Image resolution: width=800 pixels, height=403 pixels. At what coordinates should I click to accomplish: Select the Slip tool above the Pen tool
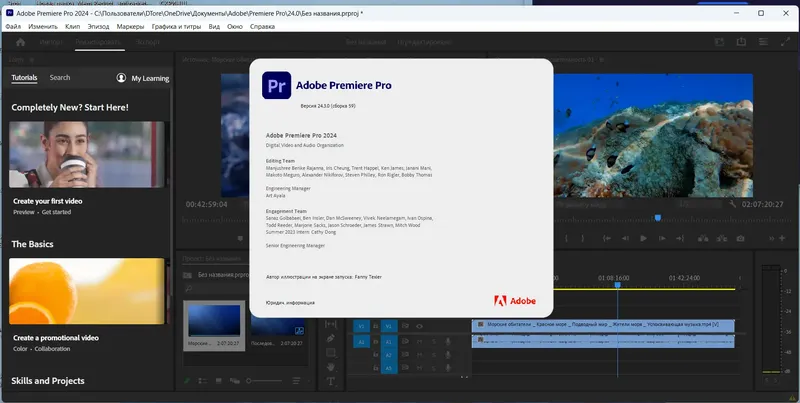[331, 324]
